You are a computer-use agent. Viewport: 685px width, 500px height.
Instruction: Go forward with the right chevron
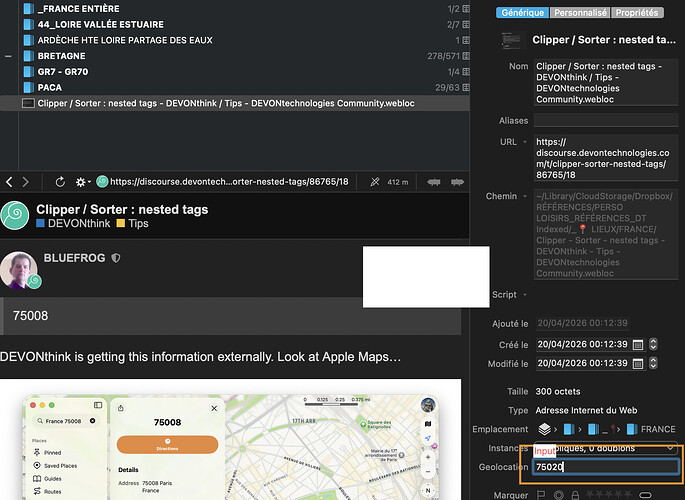(x=25, y=182)
